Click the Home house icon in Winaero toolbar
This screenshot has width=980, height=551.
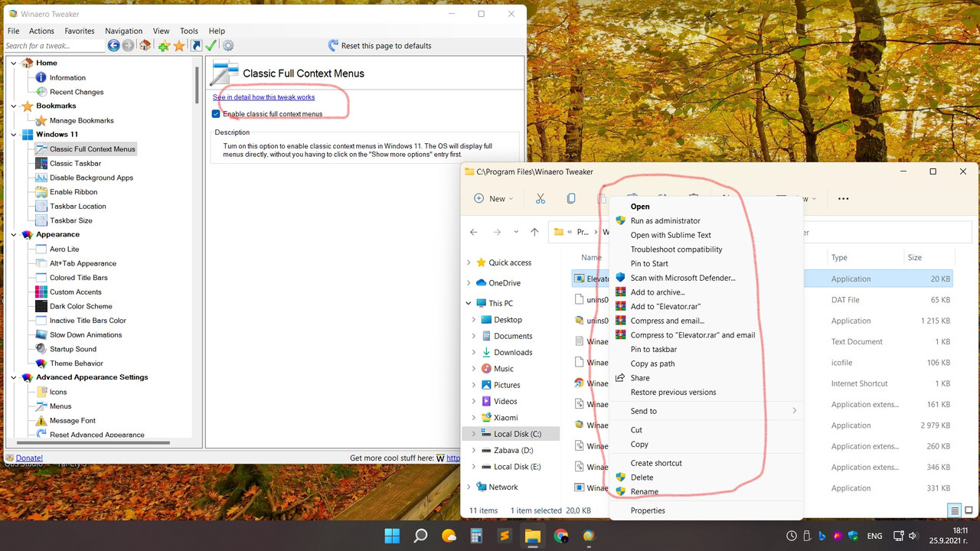coord(145,46)
